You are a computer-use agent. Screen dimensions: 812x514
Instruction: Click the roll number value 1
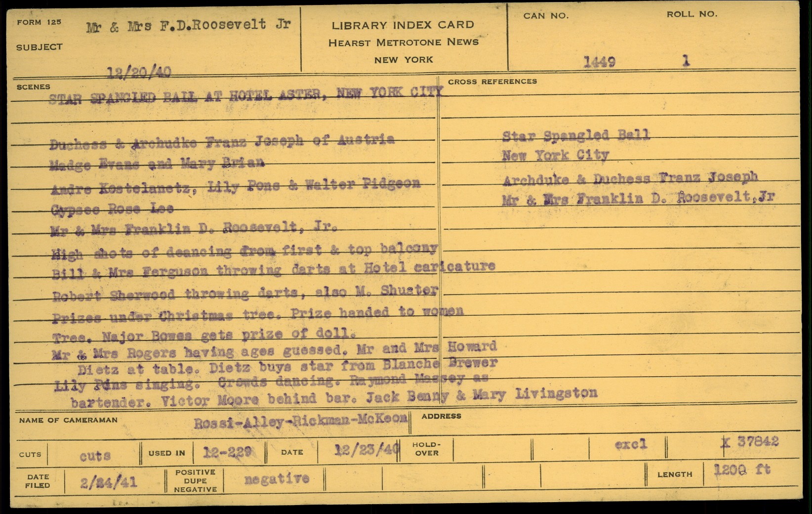[686, 61]
